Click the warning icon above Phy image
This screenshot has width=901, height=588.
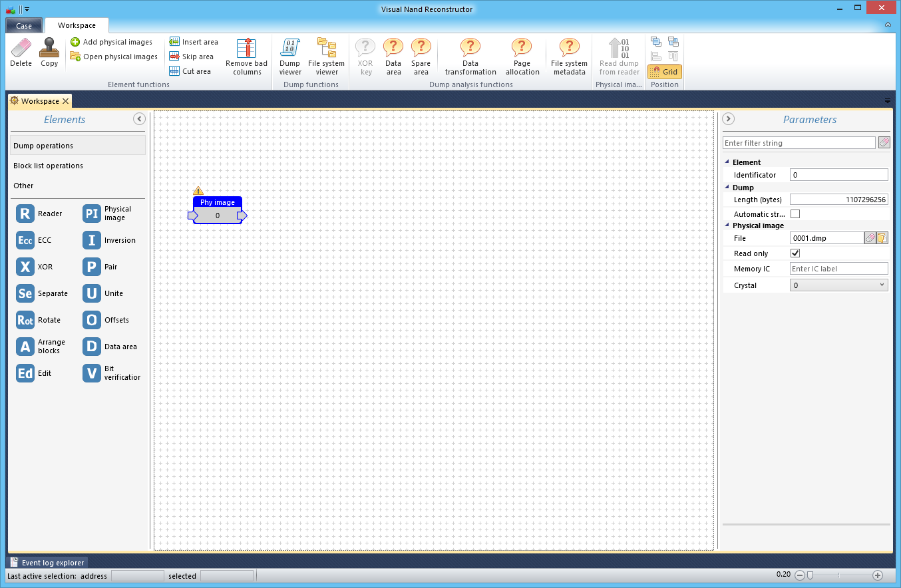click(x=198, y=191)
